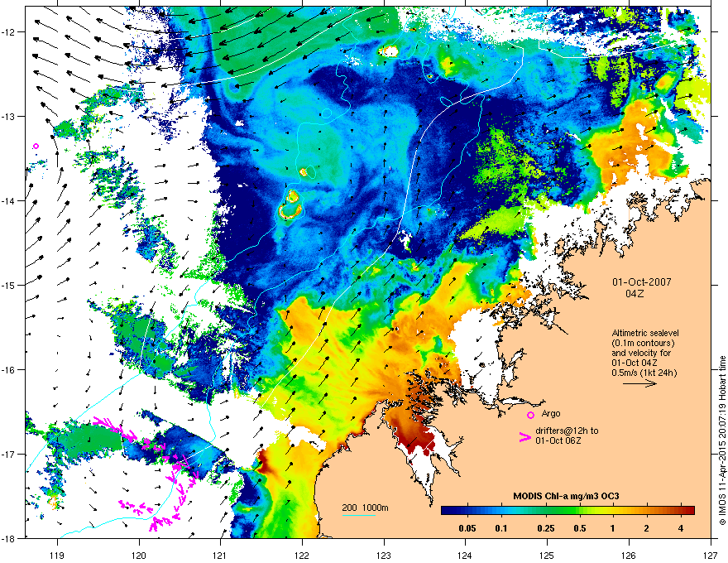The height and width of the screenshot is (563, 728).
Task: Click latitude axis label -17
Action: (8, 454)
